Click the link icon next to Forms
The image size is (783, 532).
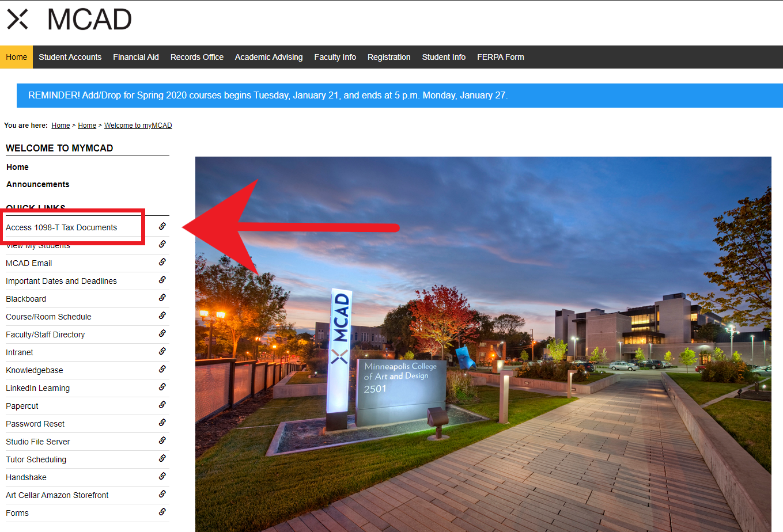pyautogui.click(x=162, y=512)
